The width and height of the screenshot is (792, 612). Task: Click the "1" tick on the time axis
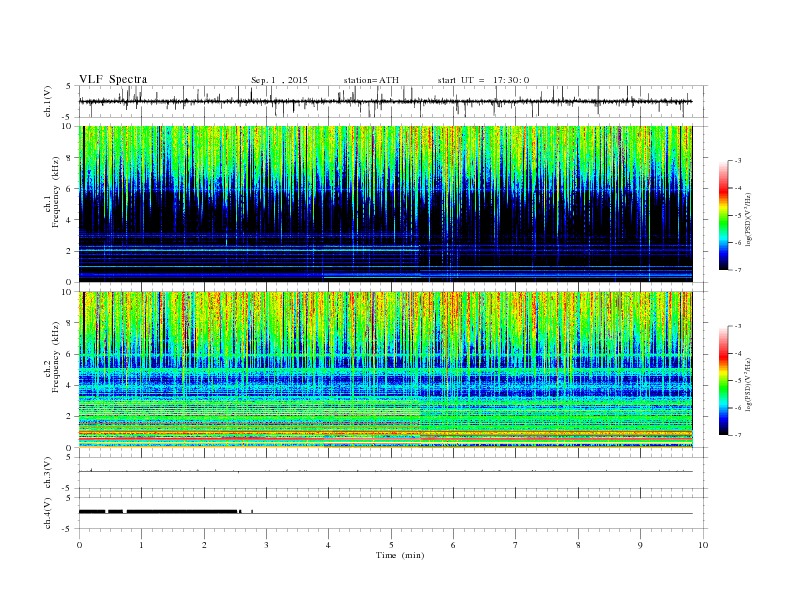[x=141, y=545]
